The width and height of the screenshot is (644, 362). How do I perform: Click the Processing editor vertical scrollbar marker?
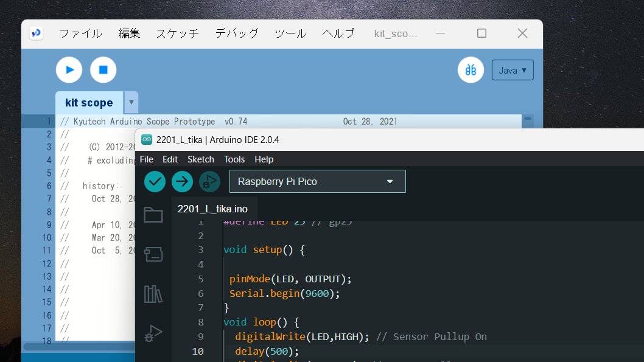click(528, 119)
